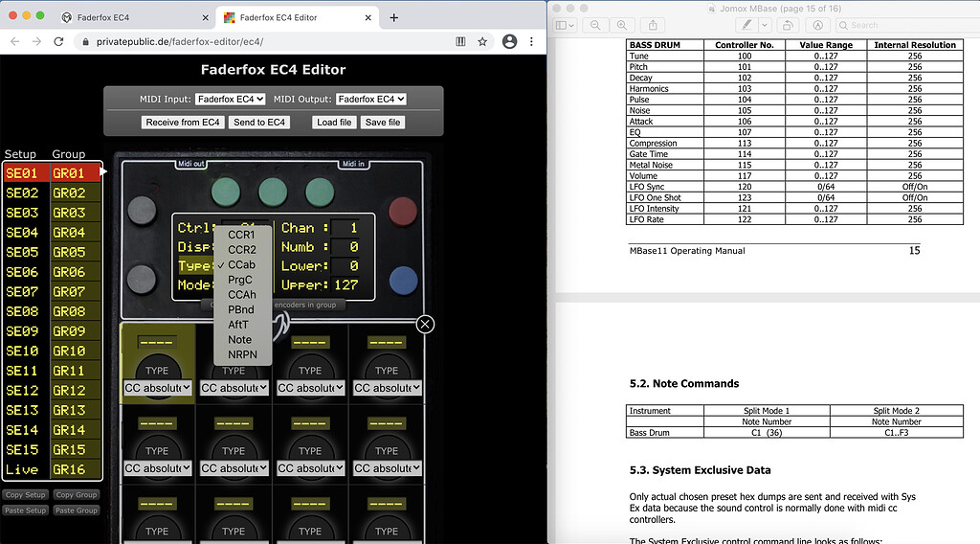980x544 pixels.
Task: Click first encoder's yellow name display
Action: tap(157, 342)
